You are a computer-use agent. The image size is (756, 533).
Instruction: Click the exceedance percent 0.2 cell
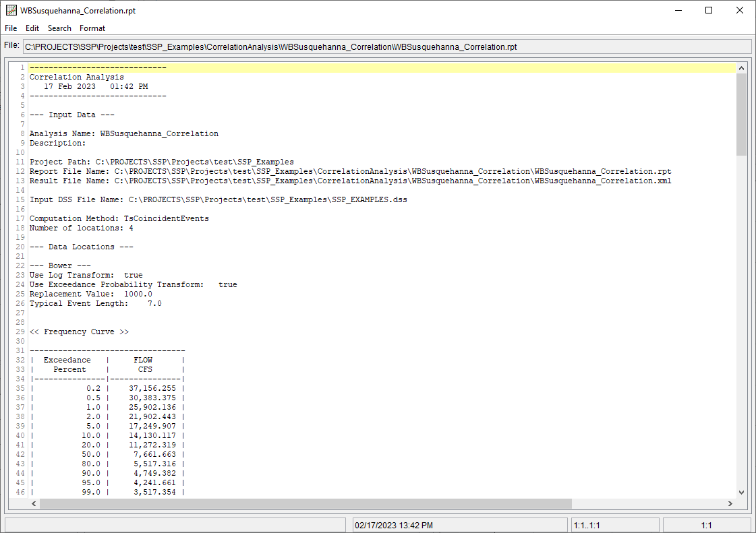94,388
